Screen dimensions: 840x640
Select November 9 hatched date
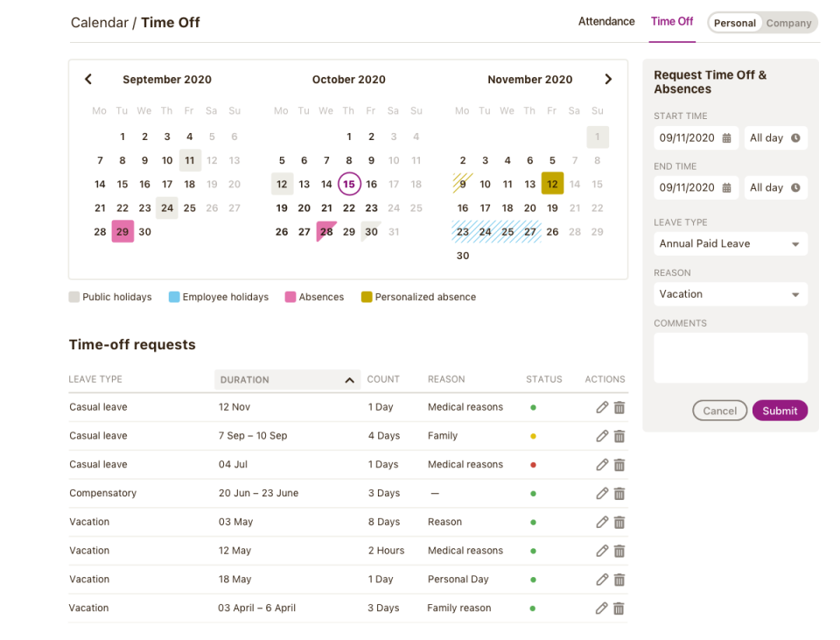point(463,184)
